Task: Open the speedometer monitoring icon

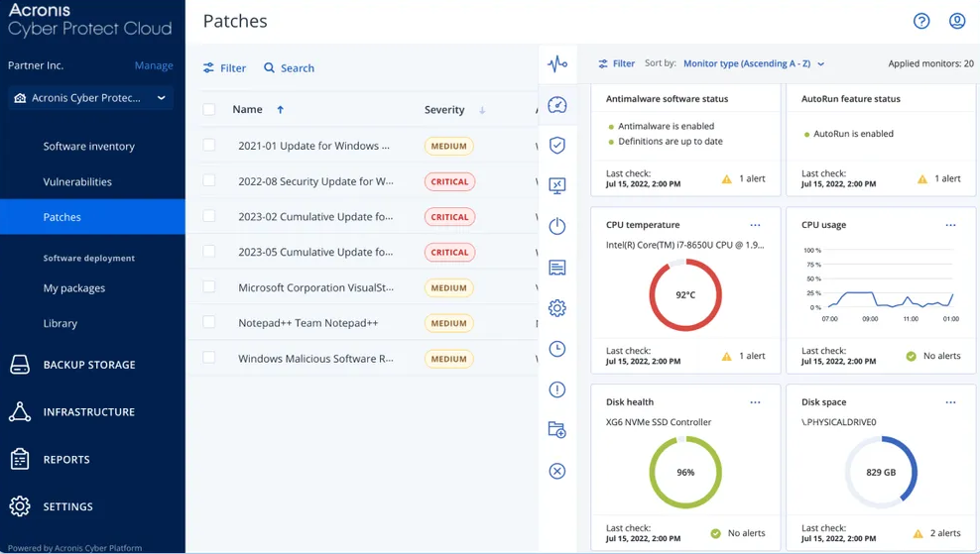Action: 557,105
